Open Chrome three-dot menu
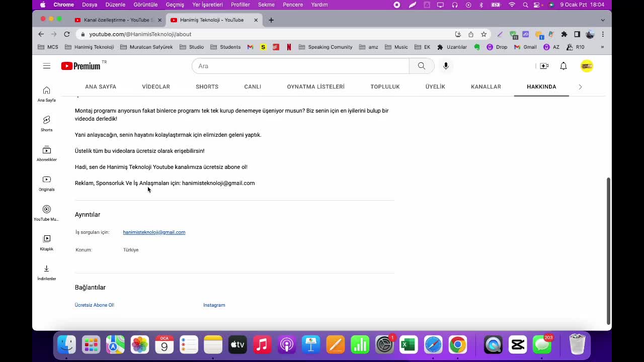The width and height of the screenshot is (644, 362). pyautogui.click(x=603, y=34)
